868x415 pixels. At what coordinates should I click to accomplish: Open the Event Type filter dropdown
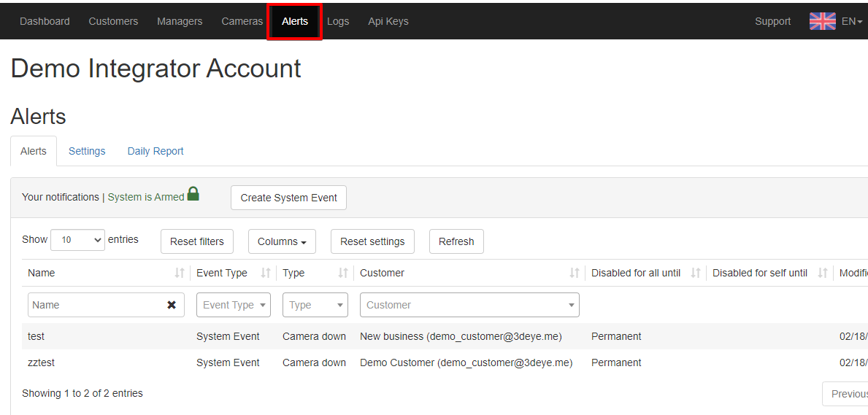234,305
